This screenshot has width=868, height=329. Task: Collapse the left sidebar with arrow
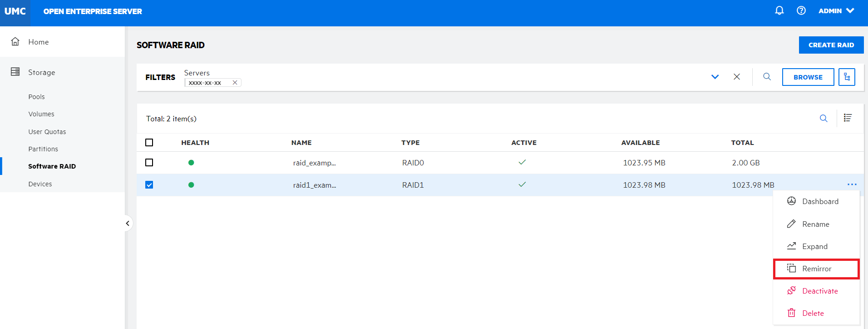coord(128,223)
